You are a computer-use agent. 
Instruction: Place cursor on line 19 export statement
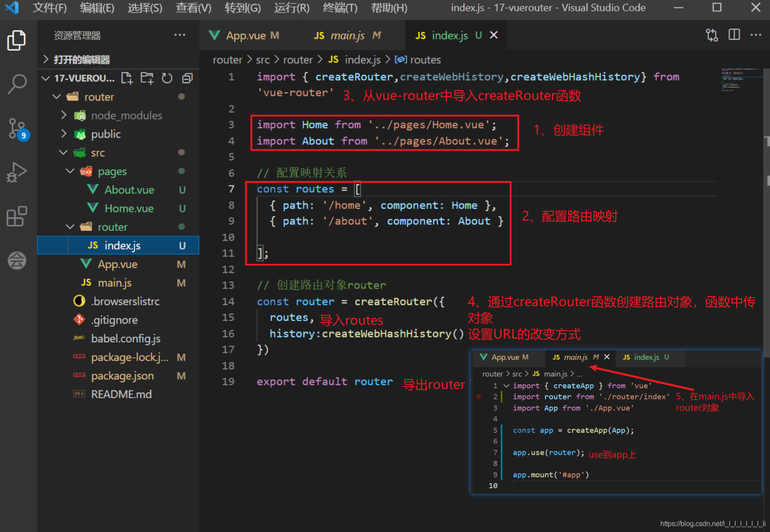click(325, 382)
